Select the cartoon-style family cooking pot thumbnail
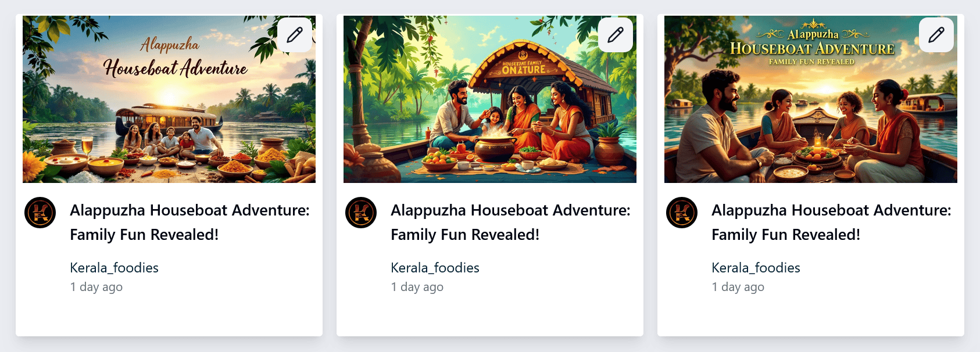980x352 pixels. tap(490, 99)
